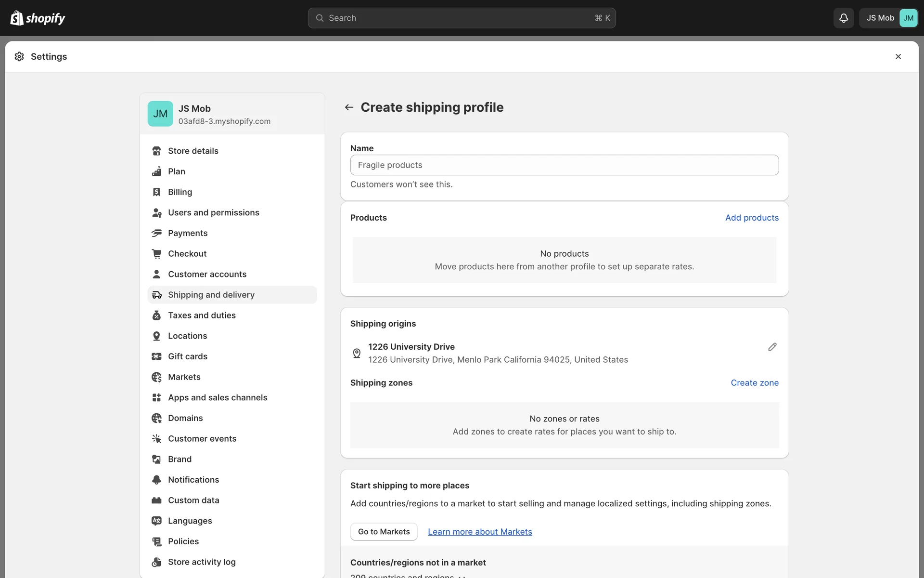Click the location pin icon beside origin address
Screen dimensions: 924x578
[357, 353]
